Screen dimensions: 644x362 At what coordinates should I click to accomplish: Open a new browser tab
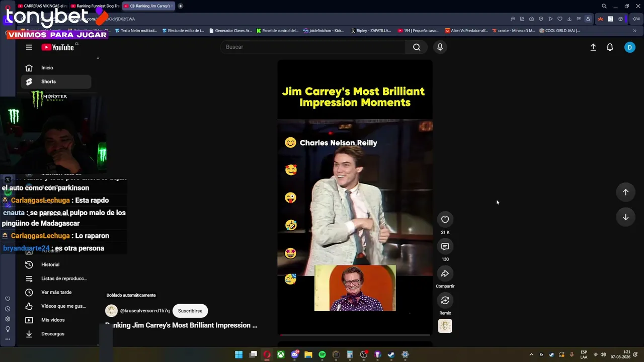click(x=181, y=6)
